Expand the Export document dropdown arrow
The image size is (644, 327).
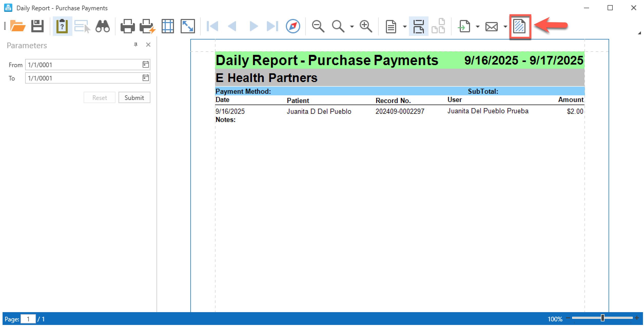[477, 26]
